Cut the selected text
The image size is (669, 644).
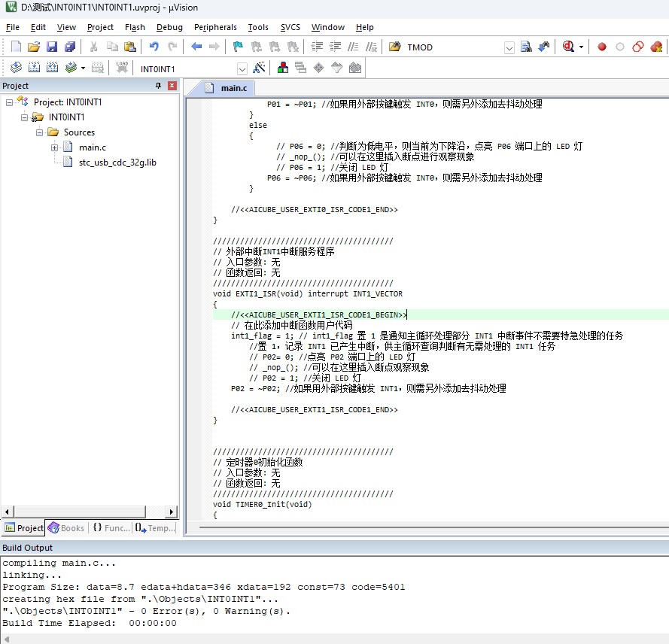[x=94, y=47]
